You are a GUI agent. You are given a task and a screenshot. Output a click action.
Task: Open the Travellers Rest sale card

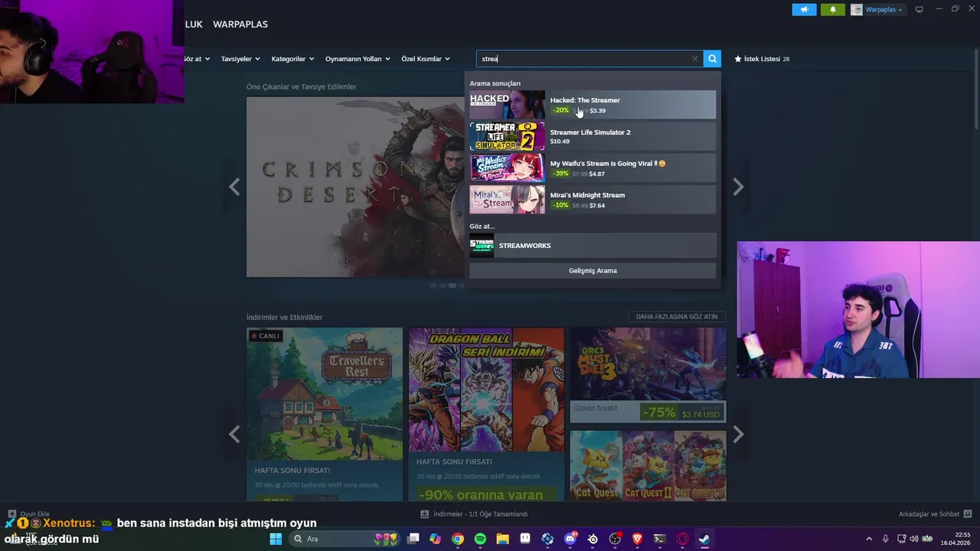click(x=325, y=413)
